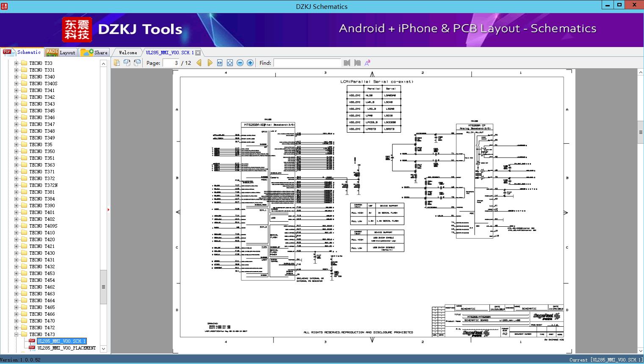The width and height of the screenshot is (644, 364).
Task: Switch to the Layout tab
Action: click(61, 53)
